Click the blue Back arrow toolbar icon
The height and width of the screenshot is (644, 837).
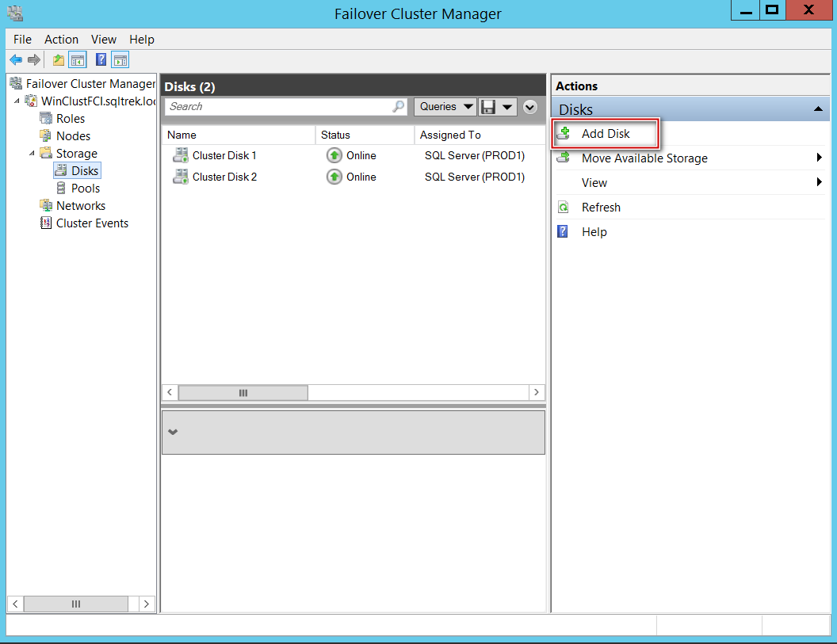coord(16,59)
